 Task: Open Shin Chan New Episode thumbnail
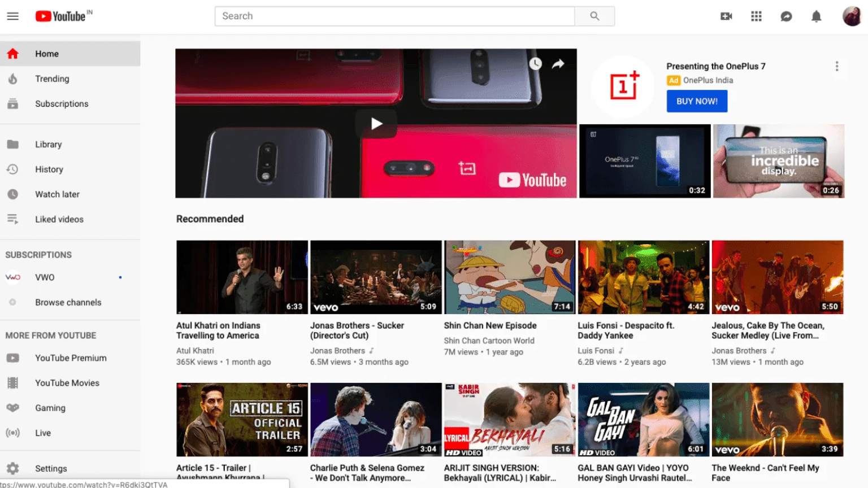(509, 277)
